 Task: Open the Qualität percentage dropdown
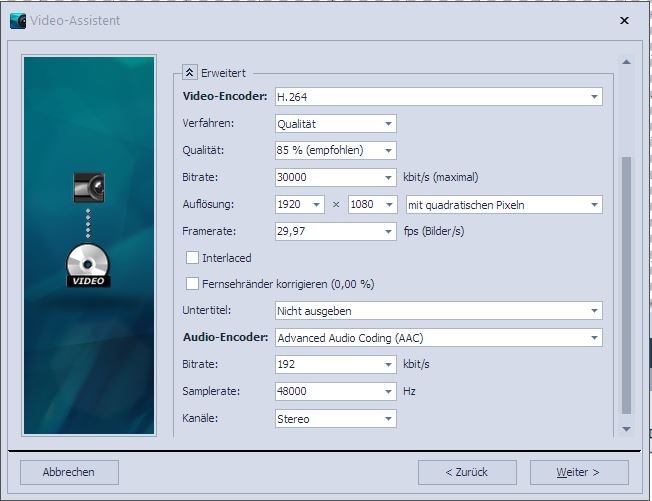[x=336, y=151]
